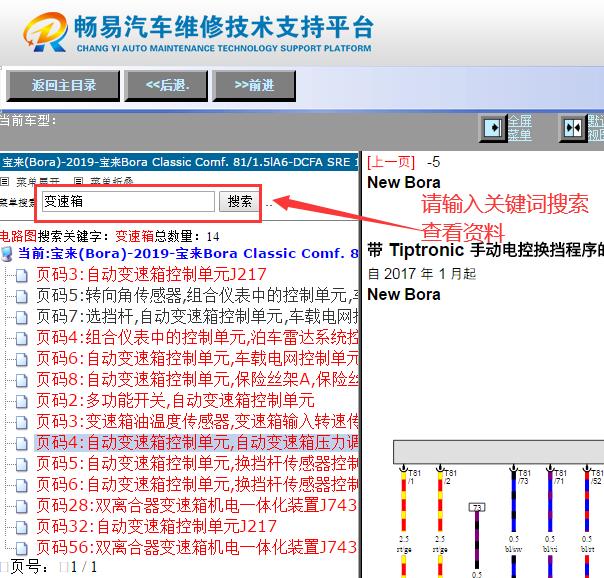Click the 默认视图 split-view icon
Screen dimensions: 604x578
[x=573, y=127]
